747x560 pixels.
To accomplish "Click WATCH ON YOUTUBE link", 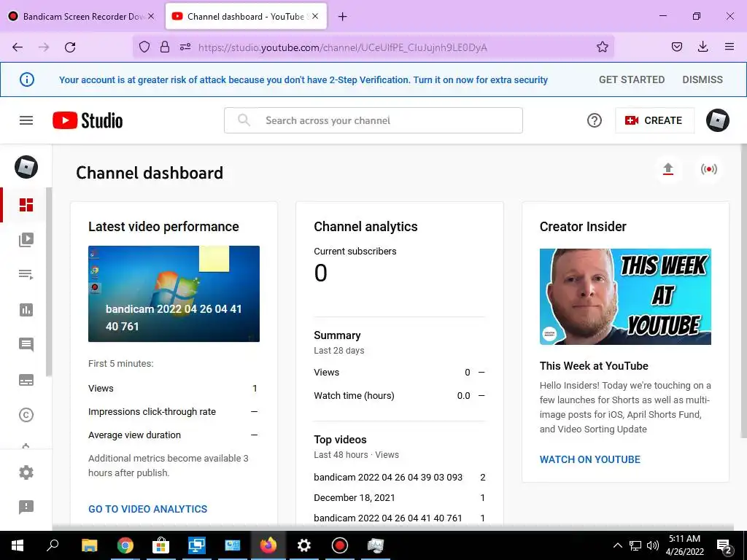I will coord(589,459).
